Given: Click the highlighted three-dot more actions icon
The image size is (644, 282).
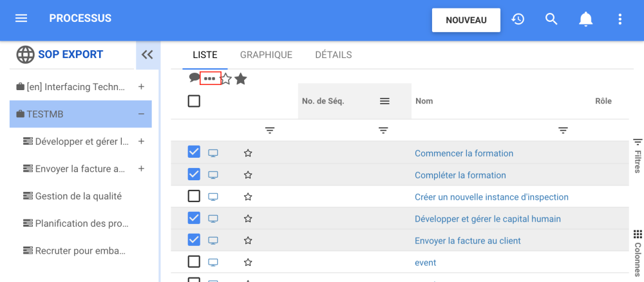Looking at the screenshot, I should (210, 79).
